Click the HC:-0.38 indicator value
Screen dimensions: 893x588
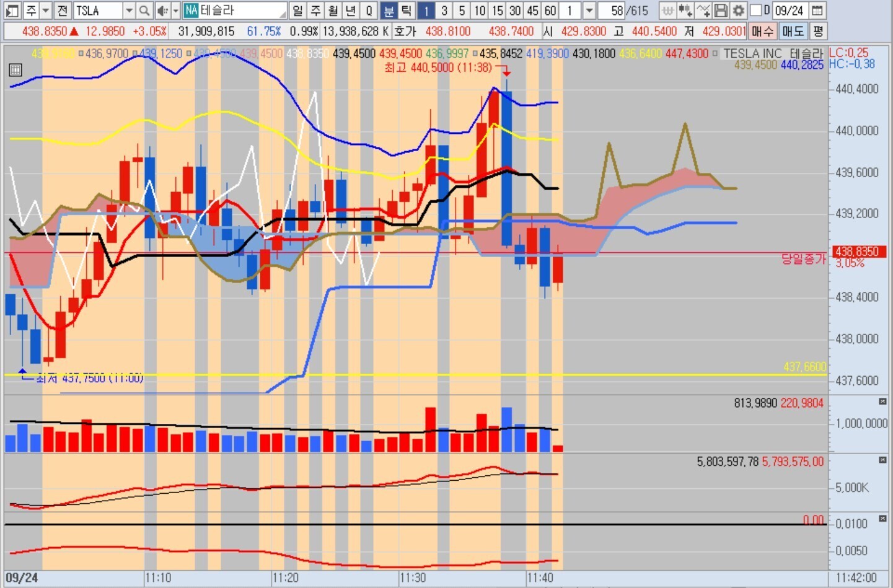pyautogui.click(x=851, y=64)
